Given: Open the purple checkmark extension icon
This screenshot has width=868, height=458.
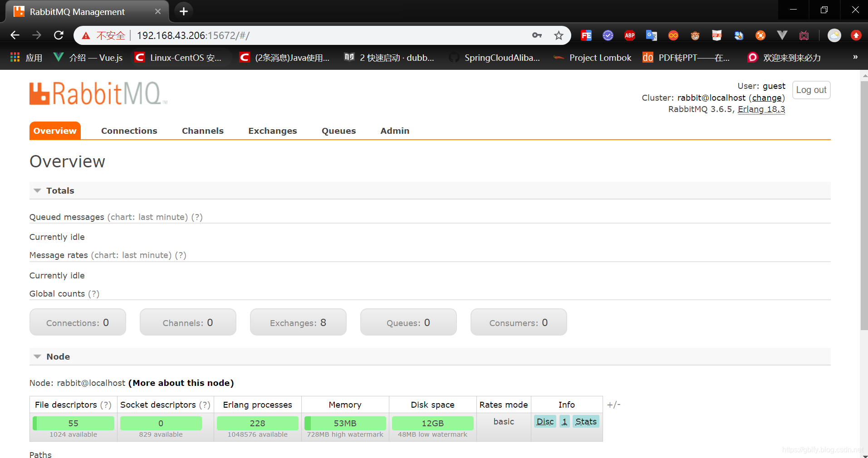Looking at the screenshot, I should (x=608, y=35).
